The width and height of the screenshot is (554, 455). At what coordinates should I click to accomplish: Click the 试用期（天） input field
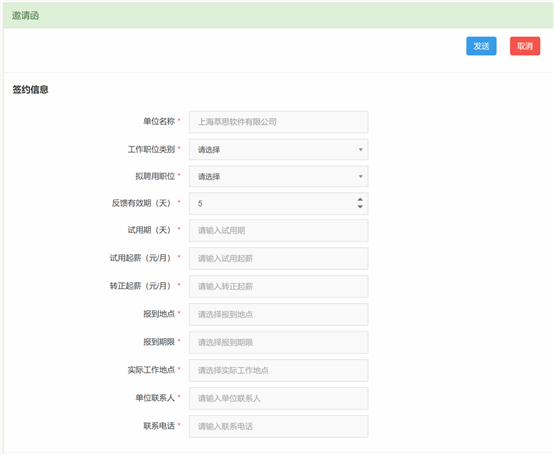[278, 231]
